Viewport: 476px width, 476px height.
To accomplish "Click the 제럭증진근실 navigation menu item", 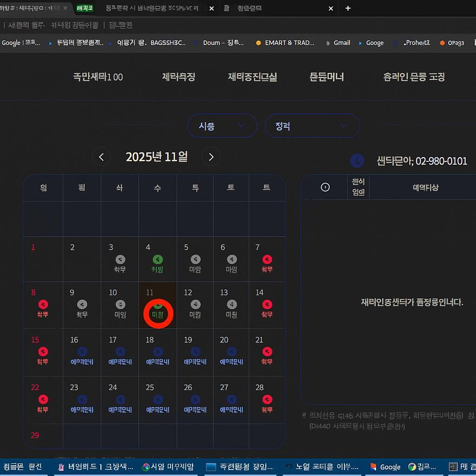I will point(252,77).
